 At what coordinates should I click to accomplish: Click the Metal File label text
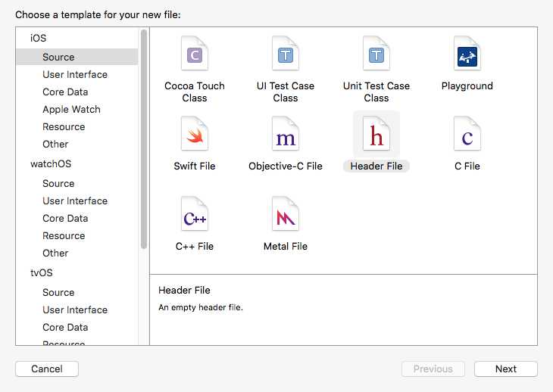pos(286,246)
